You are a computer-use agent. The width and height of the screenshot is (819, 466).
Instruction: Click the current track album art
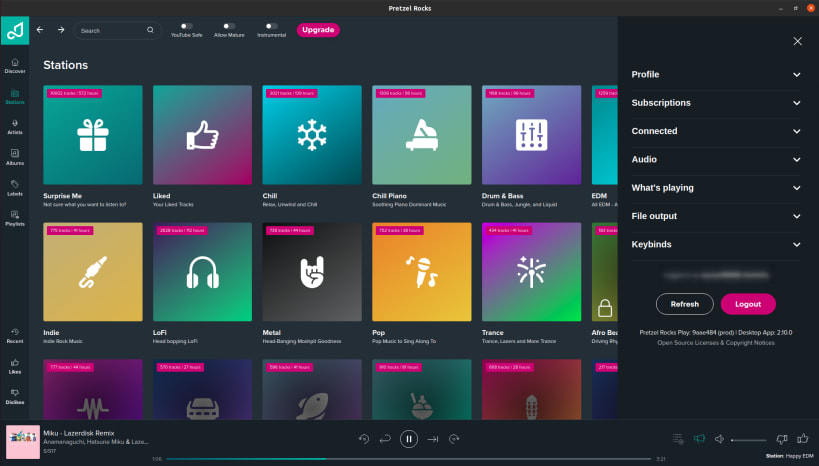click(23, 442)
